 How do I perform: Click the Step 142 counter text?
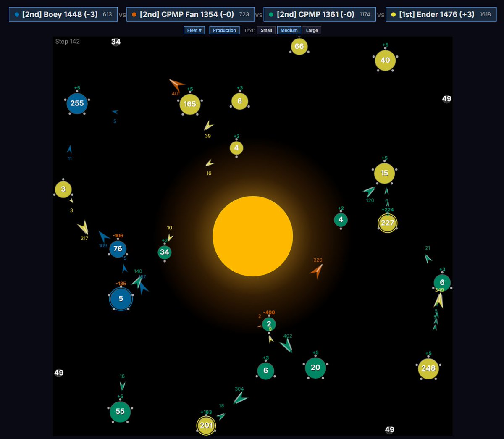pyautogui.click(x=67, y=42)
